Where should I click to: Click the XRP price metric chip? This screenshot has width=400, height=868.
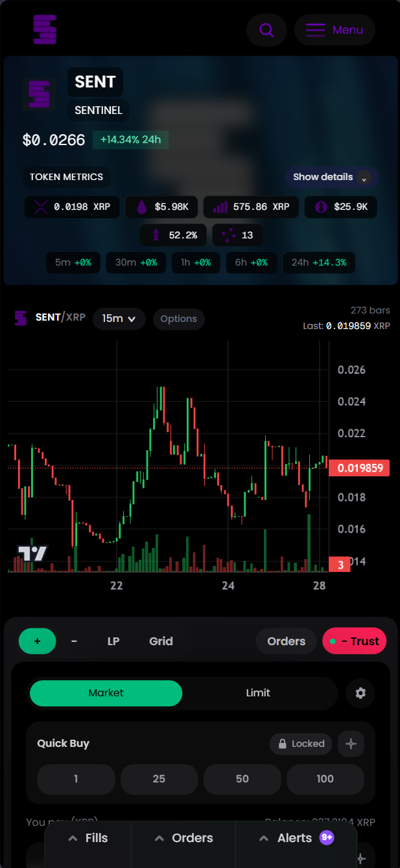point(72,207)
